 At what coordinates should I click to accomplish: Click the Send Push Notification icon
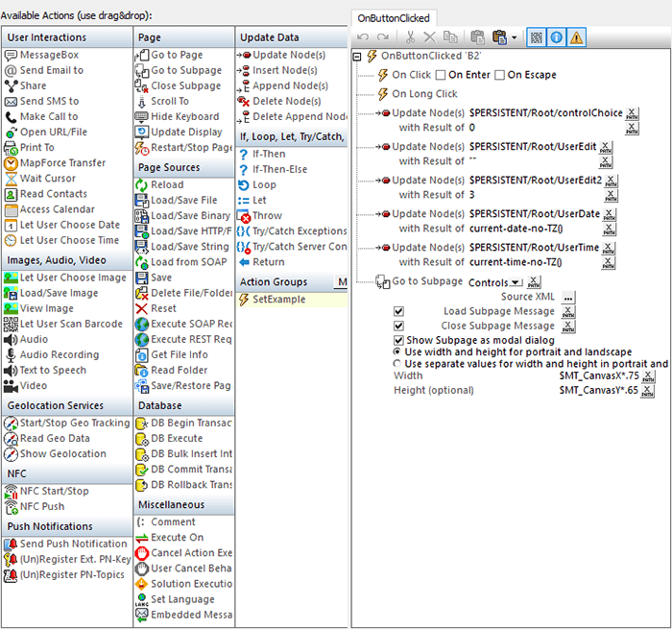click(x=12, y=544)
